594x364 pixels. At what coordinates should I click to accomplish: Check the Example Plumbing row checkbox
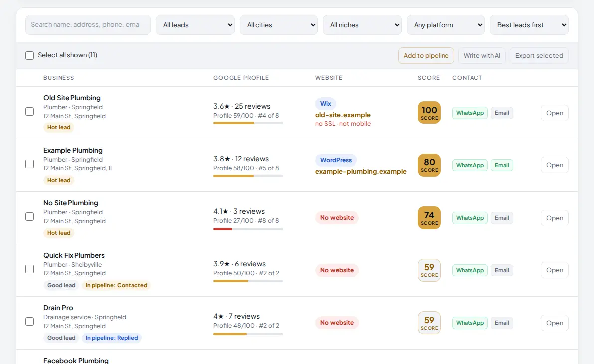29,164
